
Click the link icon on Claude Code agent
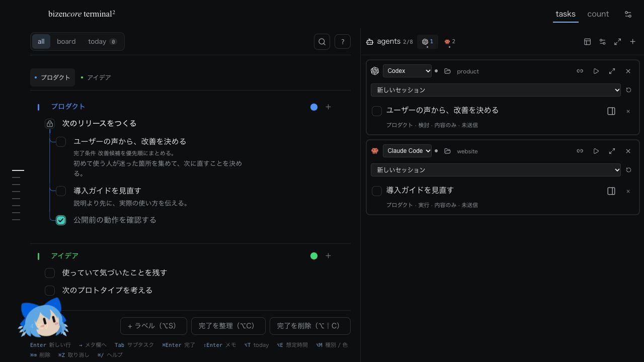click(580, 151)
